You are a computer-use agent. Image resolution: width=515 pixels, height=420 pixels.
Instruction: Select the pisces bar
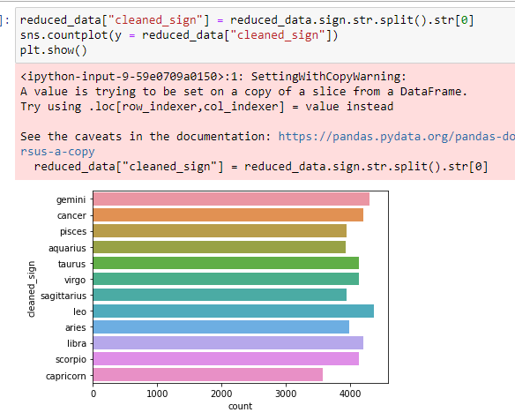(x=220, y=230)
